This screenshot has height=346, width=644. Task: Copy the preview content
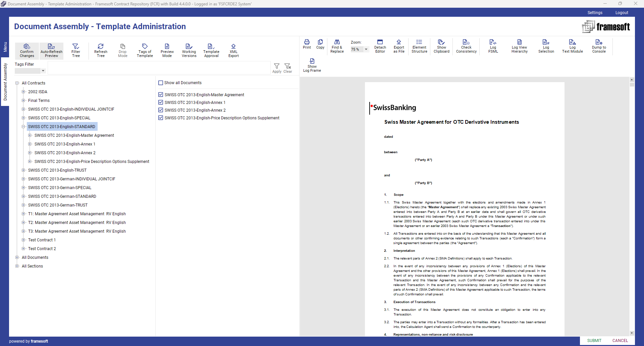tap(320, 44)
